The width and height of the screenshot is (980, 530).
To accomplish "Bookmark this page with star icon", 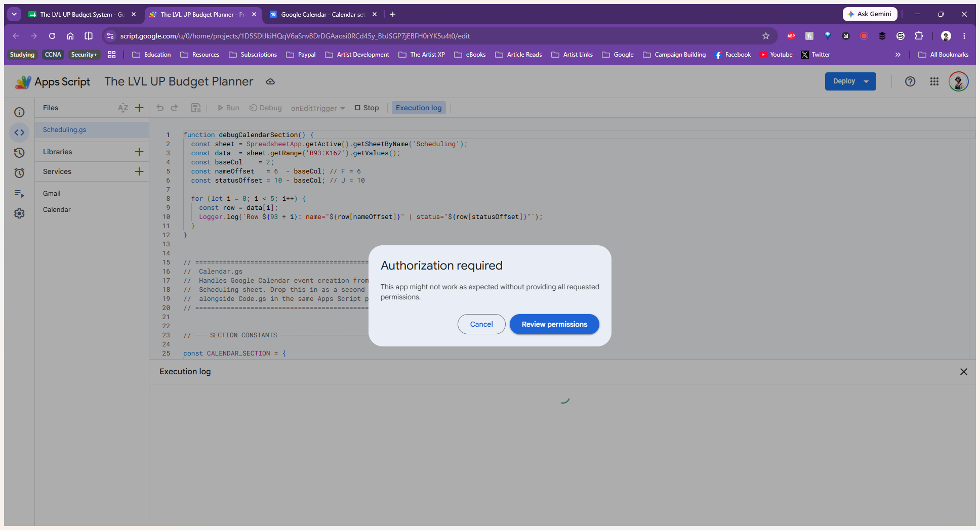I will click(766, 36).
